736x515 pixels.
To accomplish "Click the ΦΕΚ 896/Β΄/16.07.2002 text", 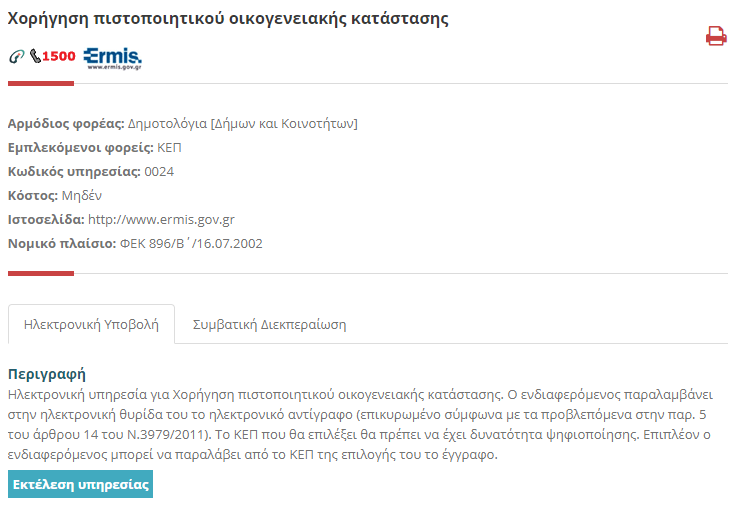I will point(191,243).
